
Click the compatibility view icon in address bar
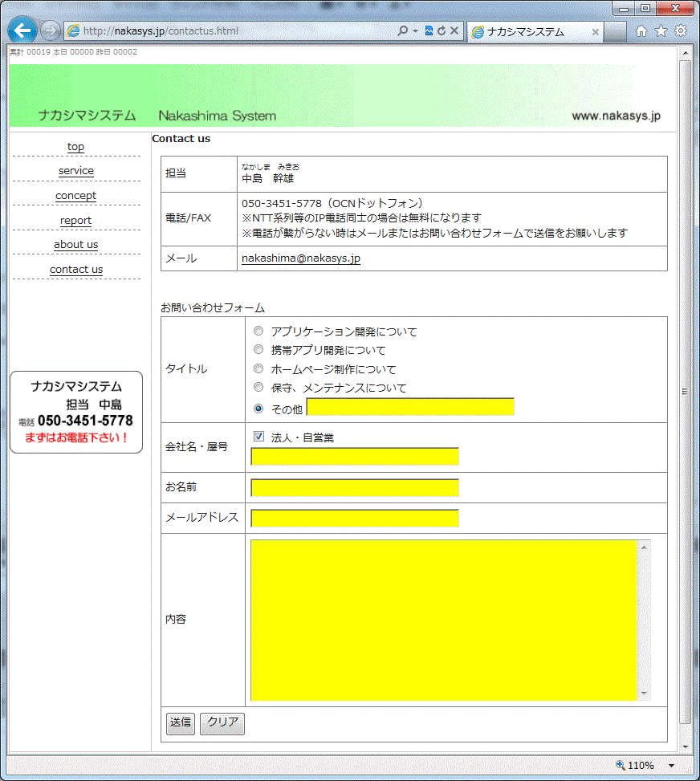coord(429,31)
